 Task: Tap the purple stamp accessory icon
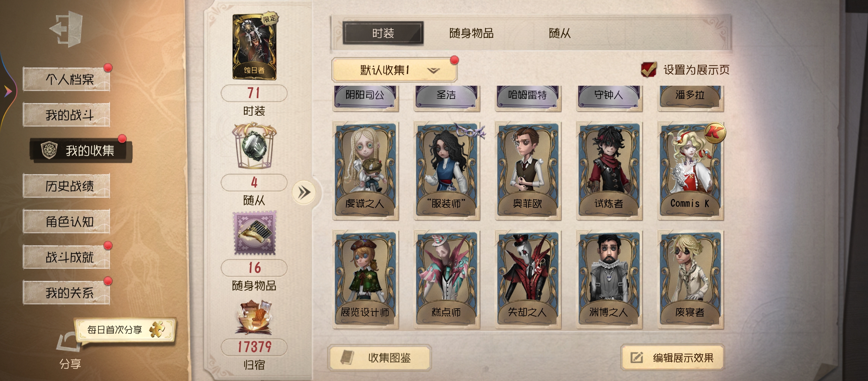tap(255, 233)
